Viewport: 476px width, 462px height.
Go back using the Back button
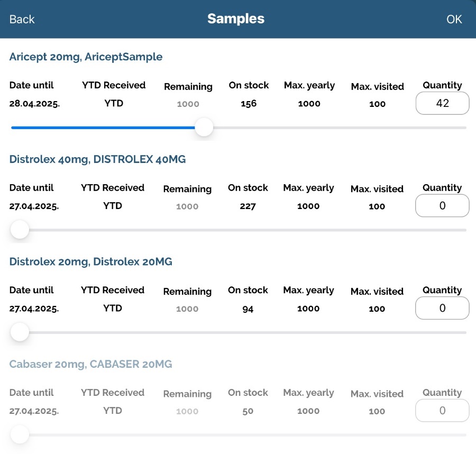[22, 19]
